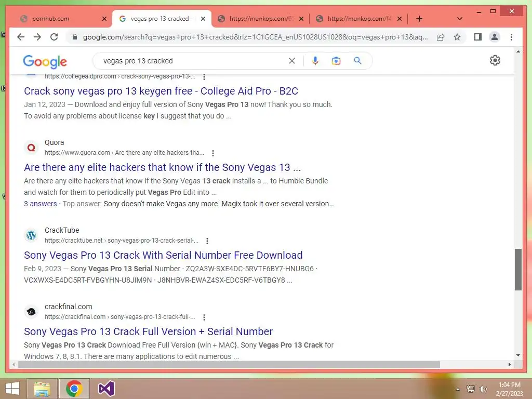Open Google quick settings gear
The width and height of the screenshot is (532, 399).
[495, 60]
